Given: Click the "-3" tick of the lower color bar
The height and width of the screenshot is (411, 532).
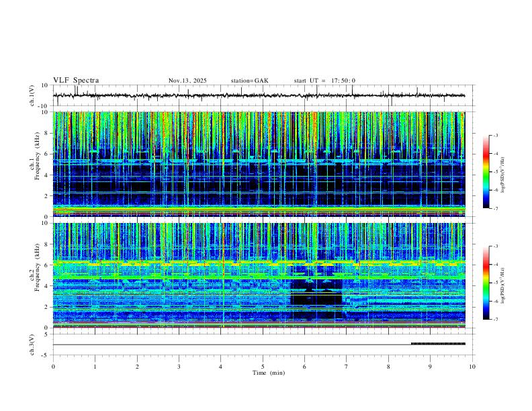Looking at the screenshot, I should [496, 246].
